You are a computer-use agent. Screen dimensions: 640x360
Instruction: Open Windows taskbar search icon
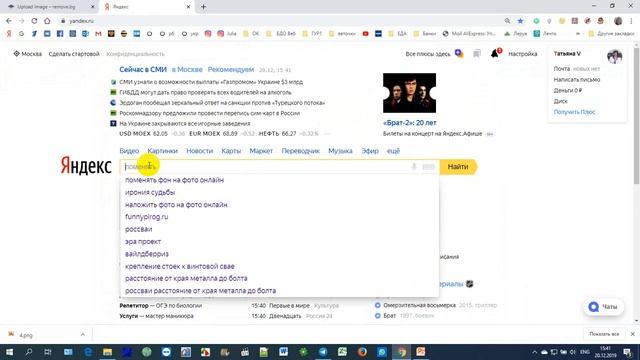pos(29,351)
